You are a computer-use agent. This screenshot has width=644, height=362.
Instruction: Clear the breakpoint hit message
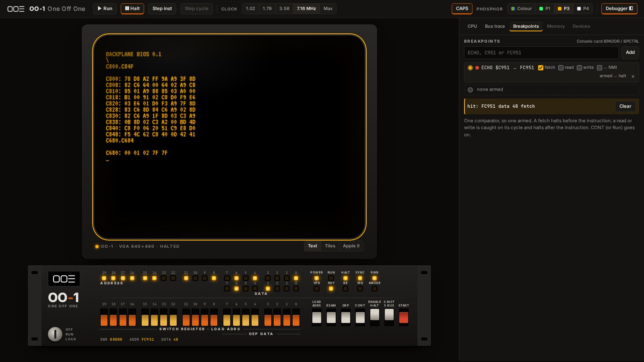point(625,106)
